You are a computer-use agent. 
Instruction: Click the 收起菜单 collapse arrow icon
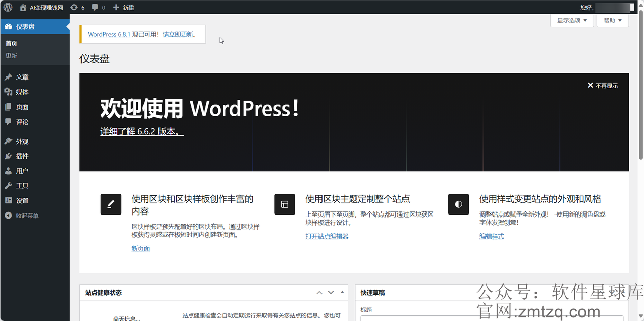[8, 216]
